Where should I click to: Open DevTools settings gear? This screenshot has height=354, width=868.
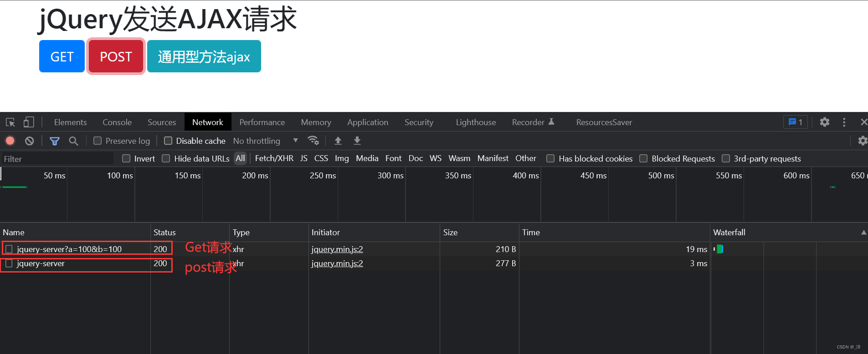pyautogui.click(x=825, y=122)
